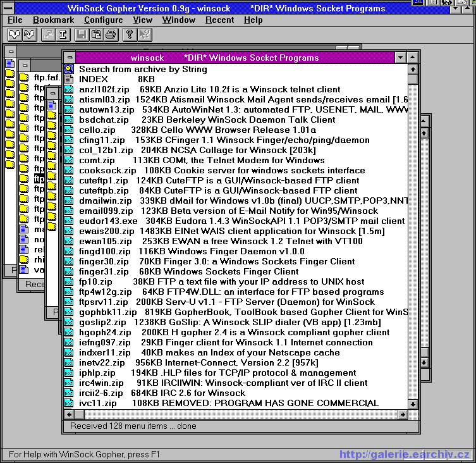
Task: Select the cuteftpb.zip 84KB entry
Action: point(218,191)
